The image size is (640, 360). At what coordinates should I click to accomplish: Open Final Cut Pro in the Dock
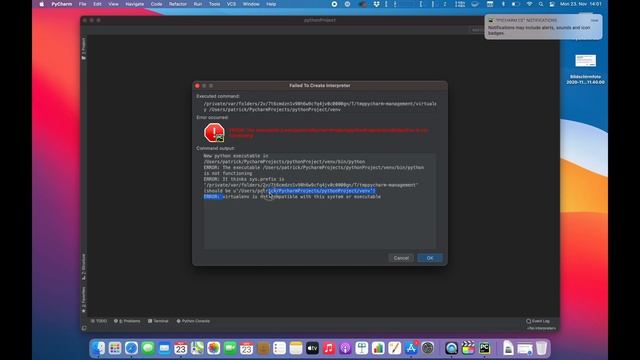pyautogui.click(x=468, y=348)
